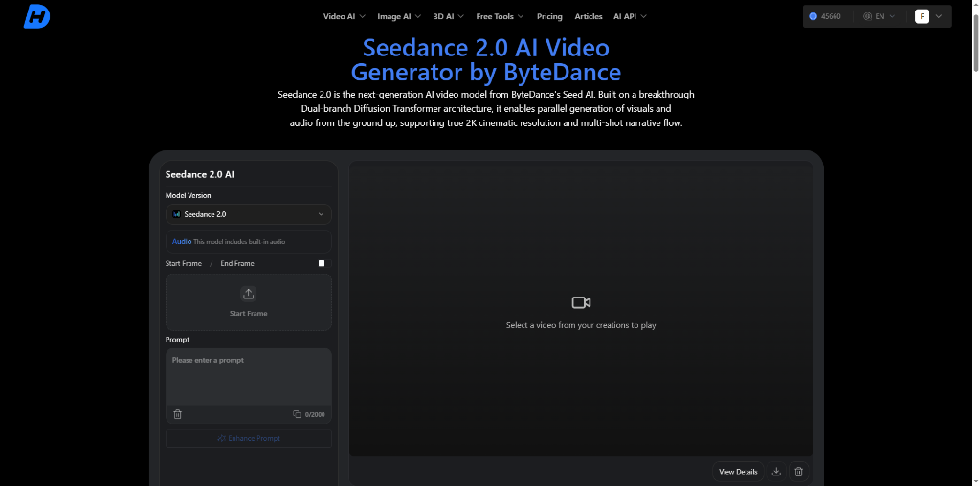Click the blue H site logo
Screen dimensions: 980x486
37,16
